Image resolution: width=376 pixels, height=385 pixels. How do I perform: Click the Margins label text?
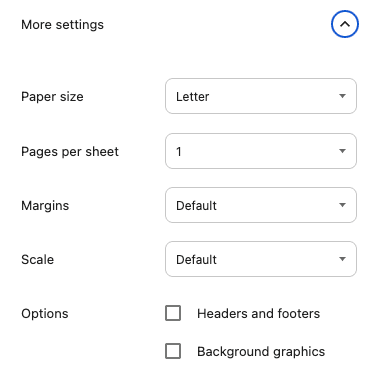tap(45, 206)
